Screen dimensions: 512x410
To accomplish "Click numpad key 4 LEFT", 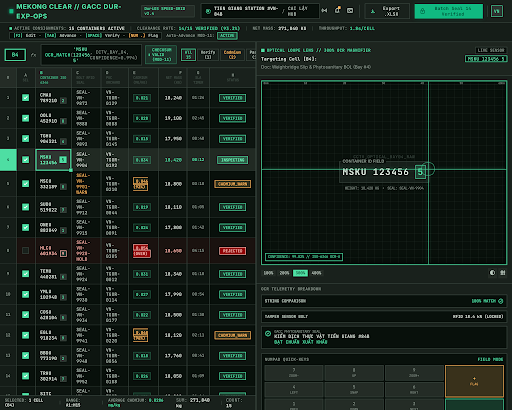I will 294,390.
